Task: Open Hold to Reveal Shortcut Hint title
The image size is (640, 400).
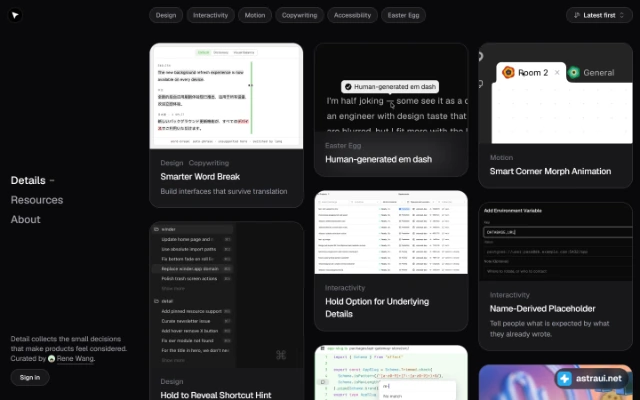Action: click(x=216, y=395)
